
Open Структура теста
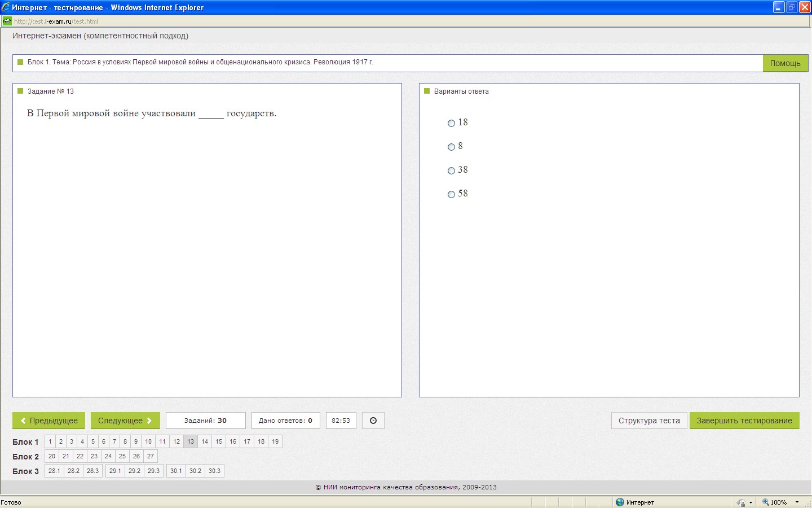(649, 421)
